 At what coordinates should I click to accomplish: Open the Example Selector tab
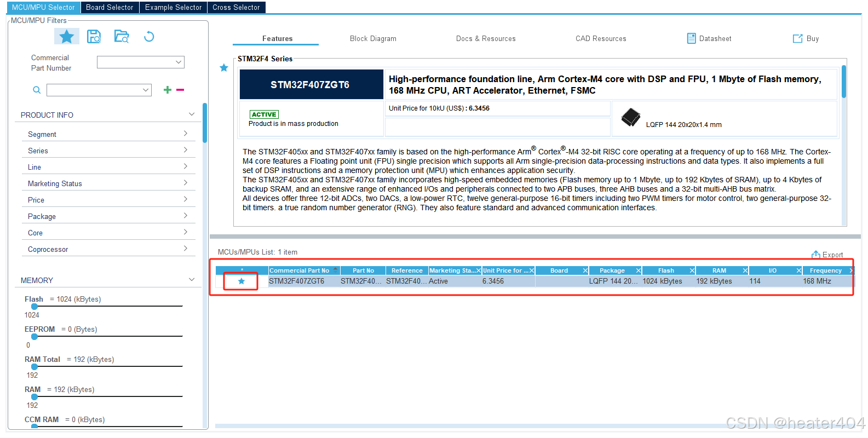pos(173,7)
